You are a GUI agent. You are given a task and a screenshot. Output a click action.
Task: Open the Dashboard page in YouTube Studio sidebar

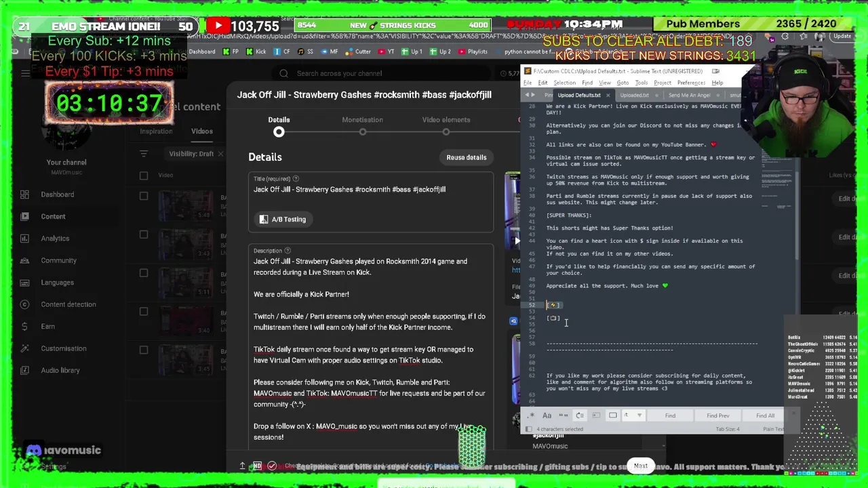click(58, 195)
